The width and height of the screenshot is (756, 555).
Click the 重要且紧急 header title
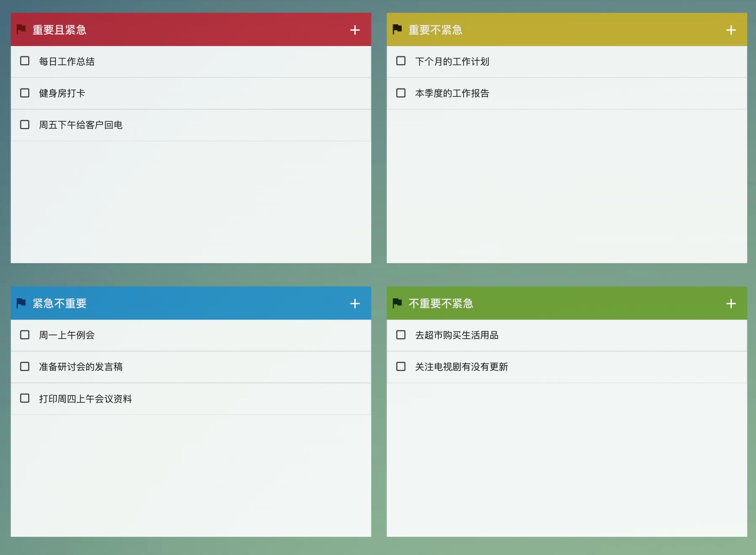coord(59,29)
